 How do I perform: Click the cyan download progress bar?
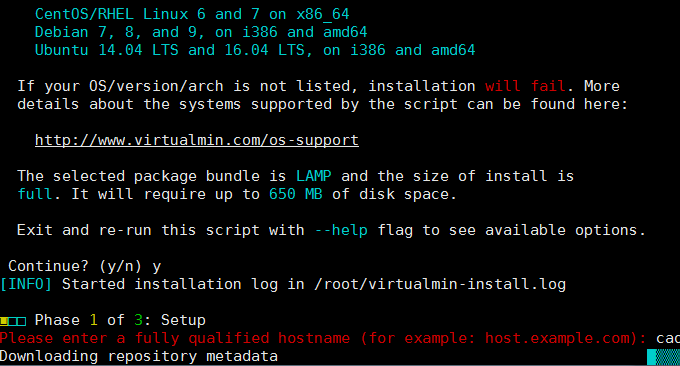pyautogui.click(x=663, y=357)
